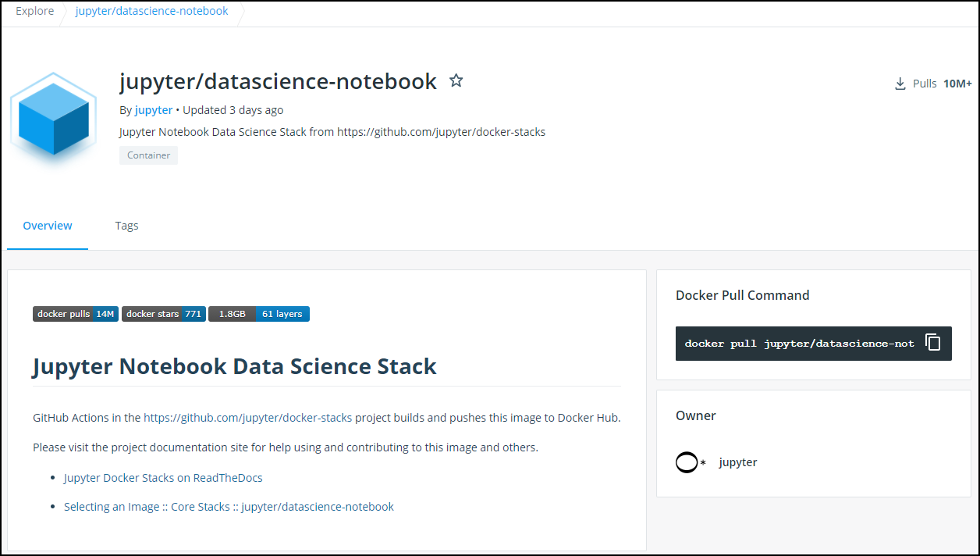Switch to the Tags tab
The image size is (980, 556).
click(x=126, y=226)
